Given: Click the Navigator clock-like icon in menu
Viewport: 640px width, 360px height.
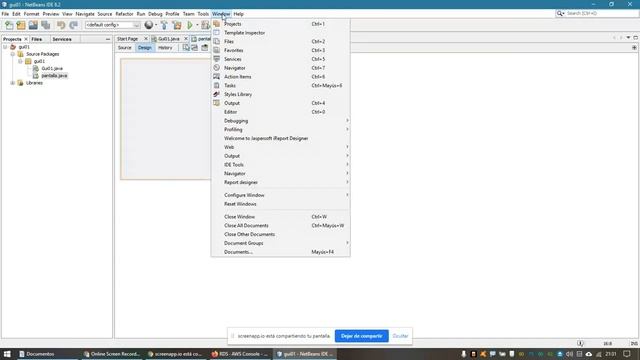Looking at the screenshot, I should pos(217,68).
